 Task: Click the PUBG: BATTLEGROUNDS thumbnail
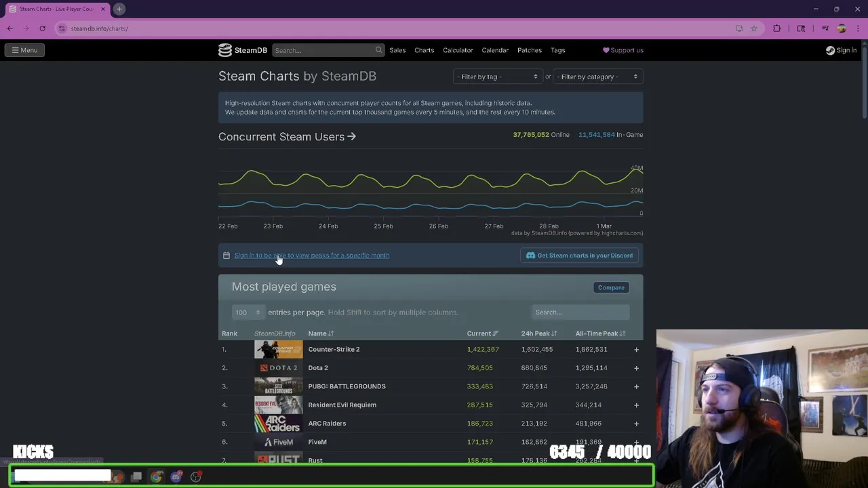pos(278,386)
